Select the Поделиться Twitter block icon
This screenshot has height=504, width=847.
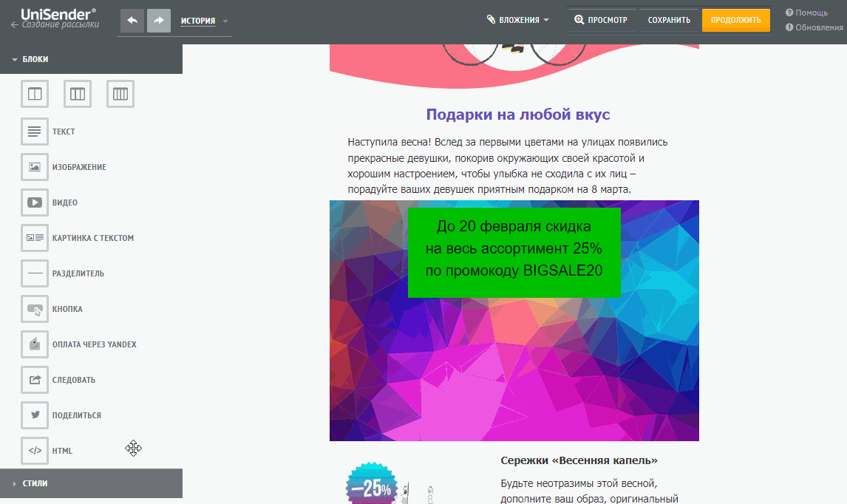[x=35, y=415]
